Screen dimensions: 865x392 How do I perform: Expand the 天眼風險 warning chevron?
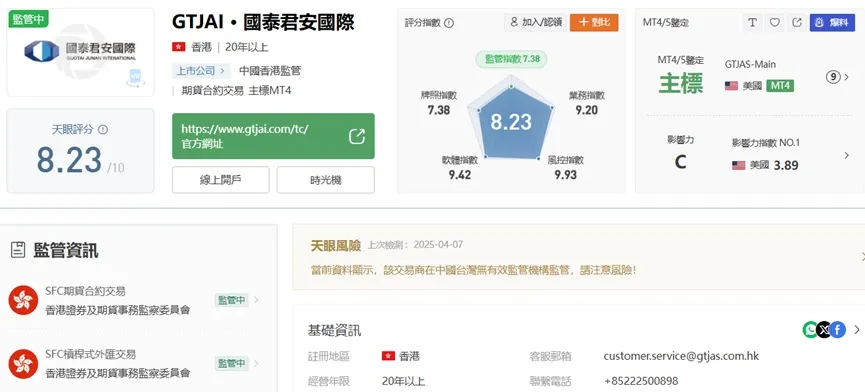(x=862, y=256)
